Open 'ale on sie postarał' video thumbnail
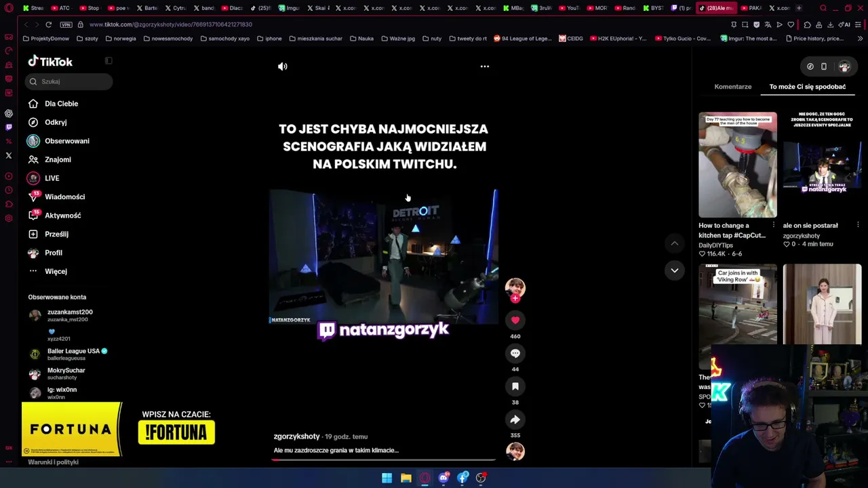 click(x=822, y=165)
